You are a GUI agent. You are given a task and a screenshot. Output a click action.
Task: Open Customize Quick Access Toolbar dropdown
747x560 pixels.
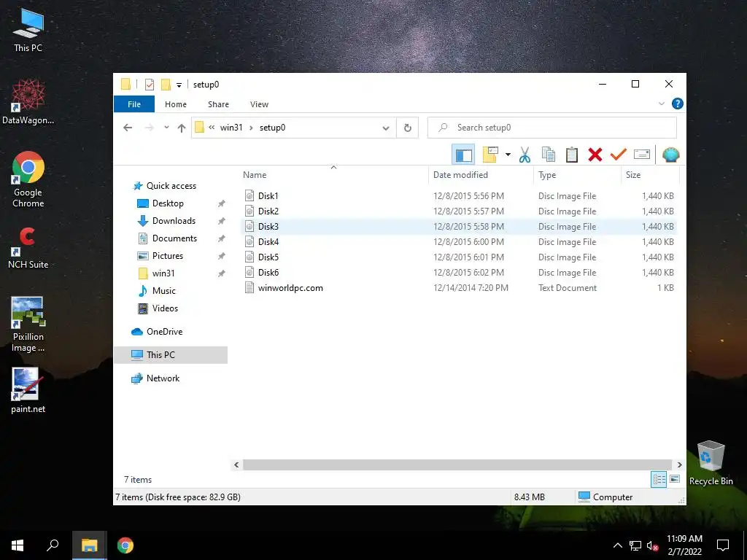point(179,85)
